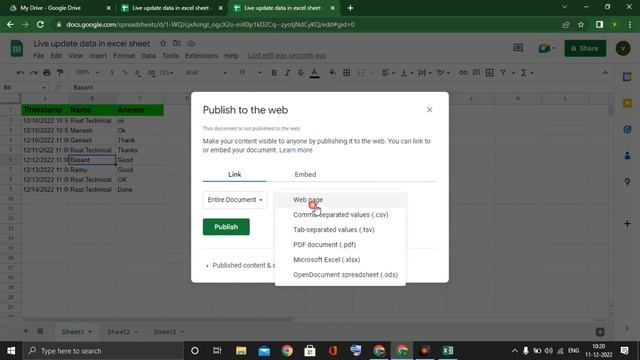Open the Sheet1 tab options arrow
Viewport: 640px width, 360px height.
point(90,332)
